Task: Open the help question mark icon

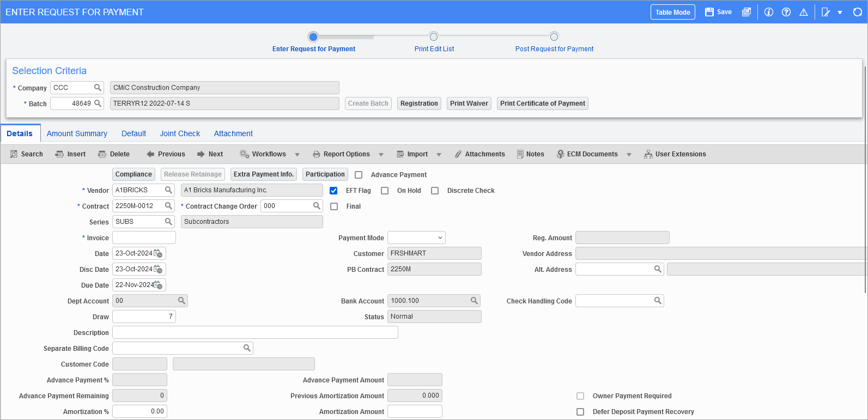Action: tap(786, 12)
